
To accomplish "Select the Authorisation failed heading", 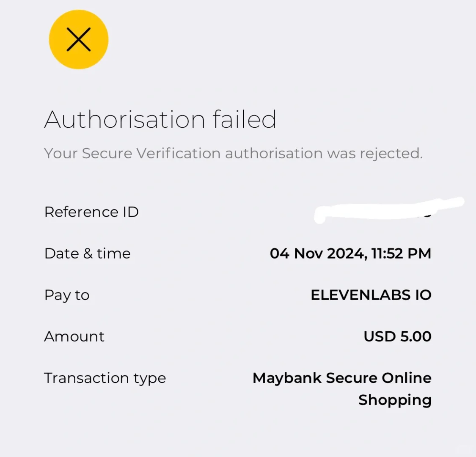I will tap(160, 120).
